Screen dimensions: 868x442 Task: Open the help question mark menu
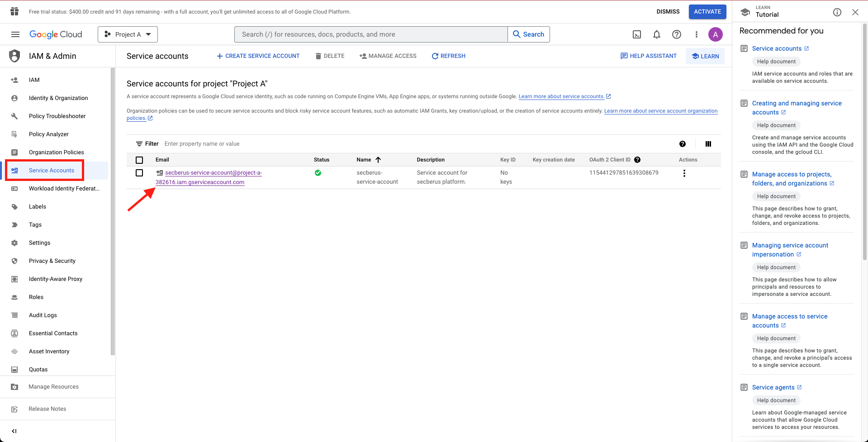tap(677, 34)
